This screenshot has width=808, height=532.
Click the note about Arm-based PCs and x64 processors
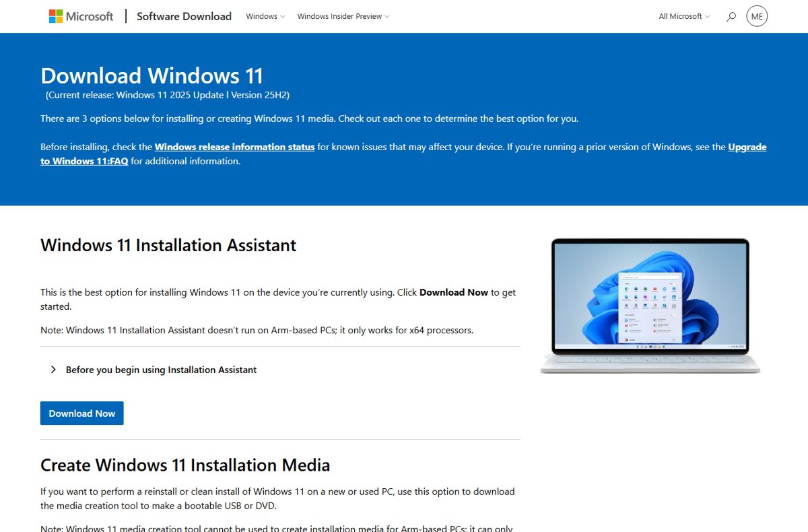257,330
